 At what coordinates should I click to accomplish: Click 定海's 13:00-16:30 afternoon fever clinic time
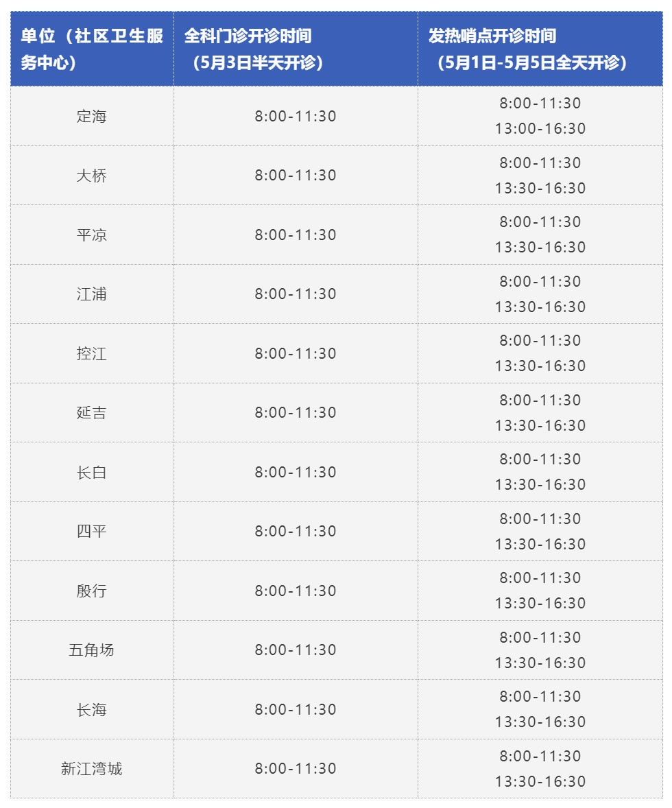point(540,129)
